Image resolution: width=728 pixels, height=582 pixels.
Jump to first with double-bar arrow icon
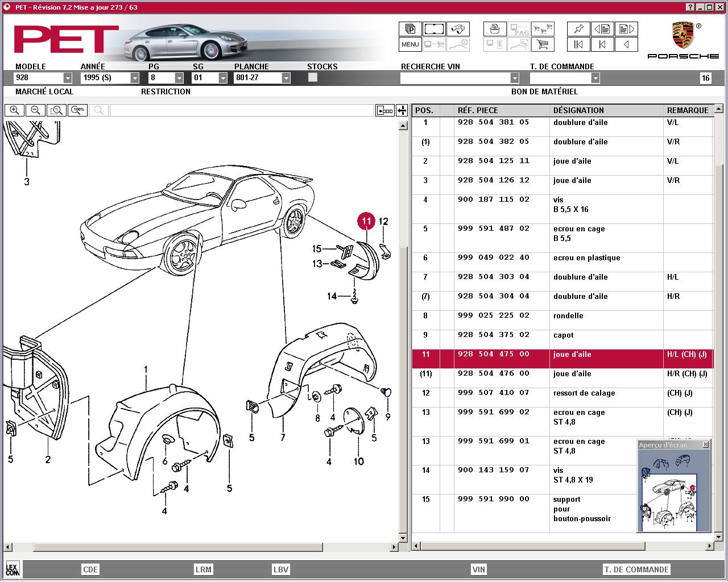pos(578,44)
